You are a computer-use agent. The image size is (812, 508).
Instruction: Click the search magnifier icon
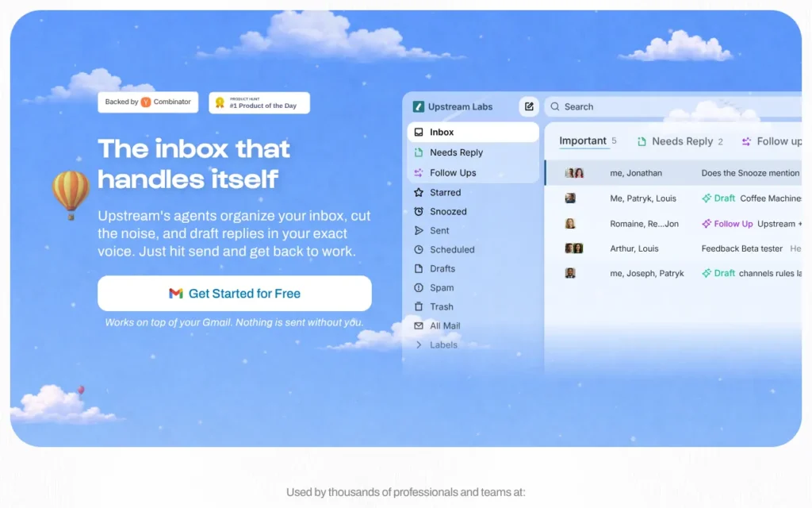pos(554,106)
